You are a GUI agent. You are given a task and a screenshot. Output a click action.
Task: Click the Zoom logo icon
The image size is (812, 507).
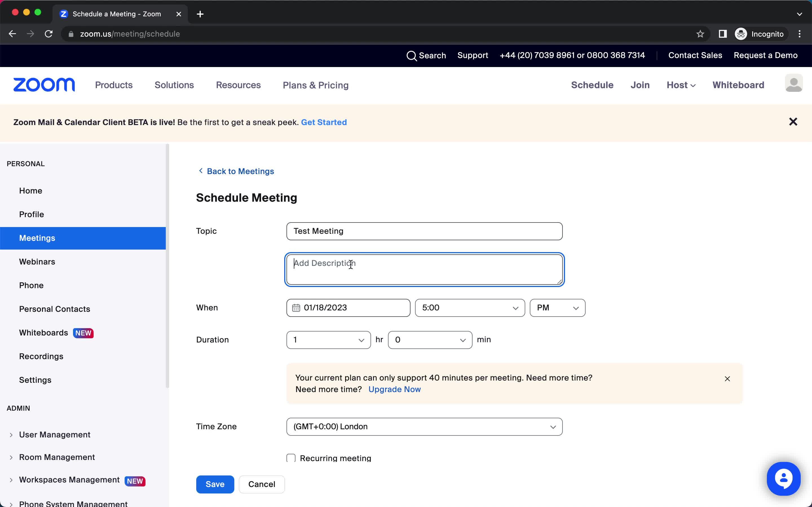[x=45, y=85]
